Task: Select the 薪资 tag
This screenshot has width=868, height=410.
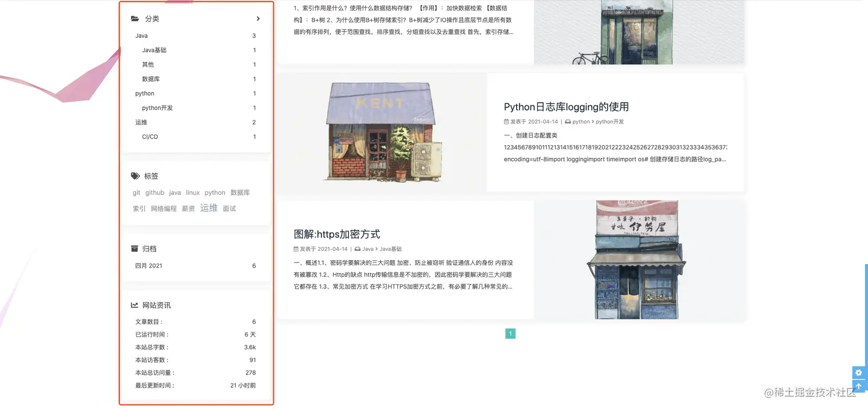Action: point(188,209)
